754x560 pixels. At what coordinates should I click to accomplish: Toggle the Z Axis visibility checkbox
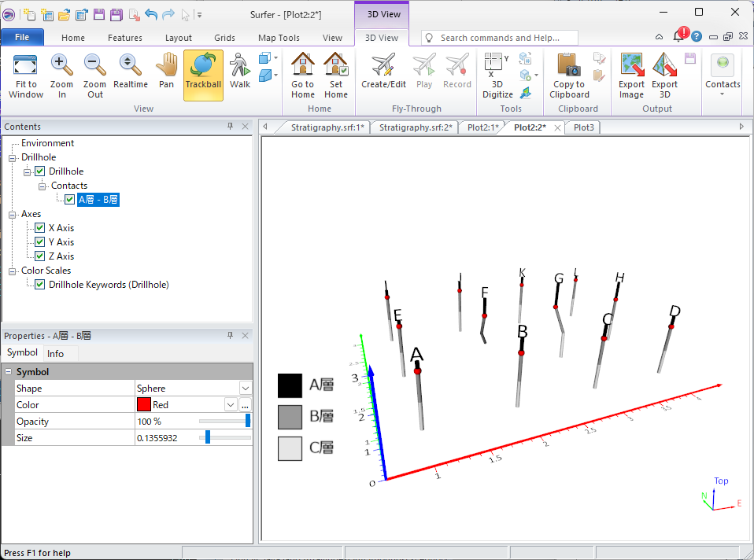click(x=40, y=256)
